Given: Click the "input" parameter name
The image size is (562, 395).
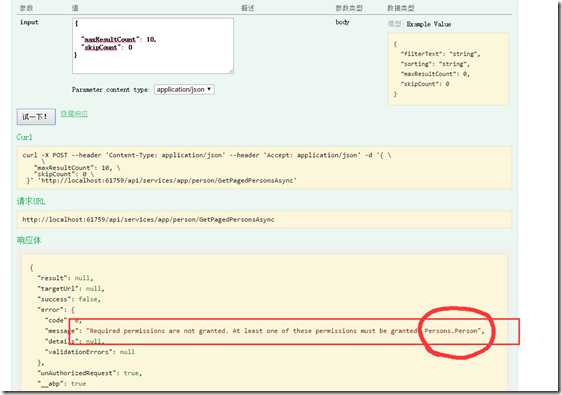Looking at the screenshot, I should [29, 22].
